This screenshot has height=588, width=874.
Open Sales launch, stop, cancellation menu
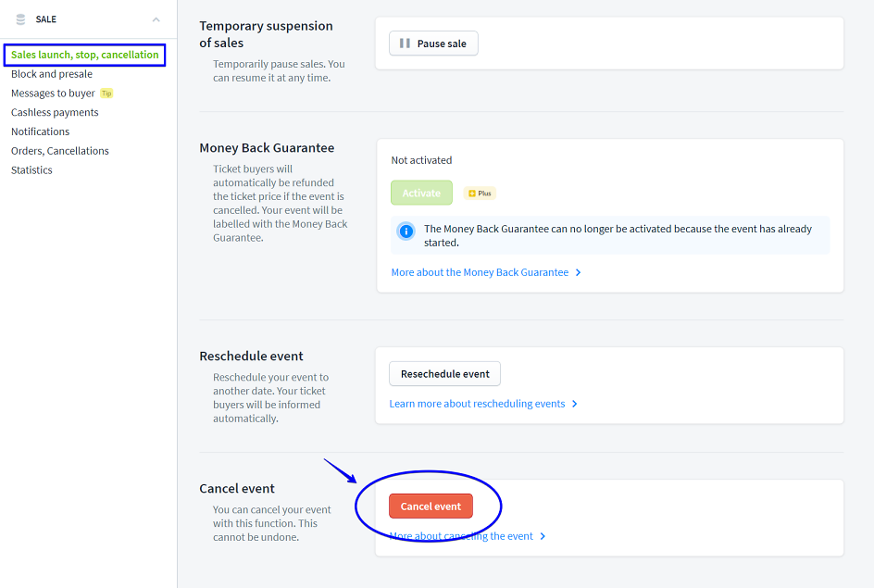pyautogui.click(x=84, y=55)
